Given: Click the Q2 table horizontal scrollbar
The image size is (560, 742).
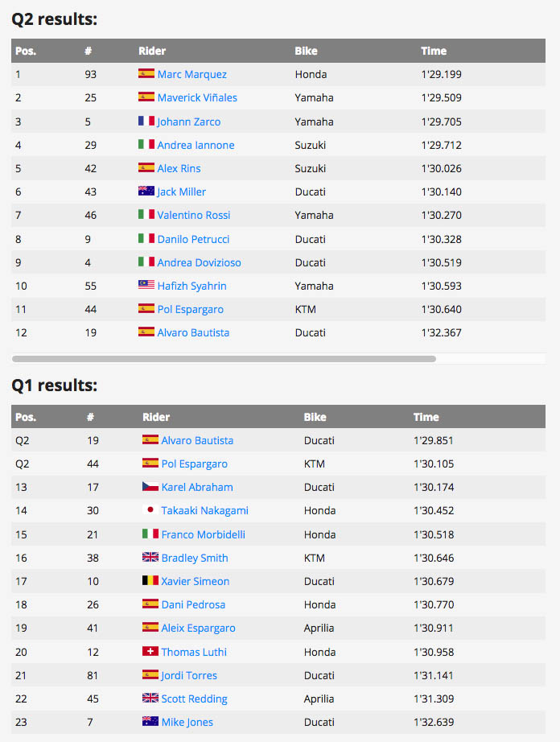Looking at the screenshot, I should coord(224,359).
